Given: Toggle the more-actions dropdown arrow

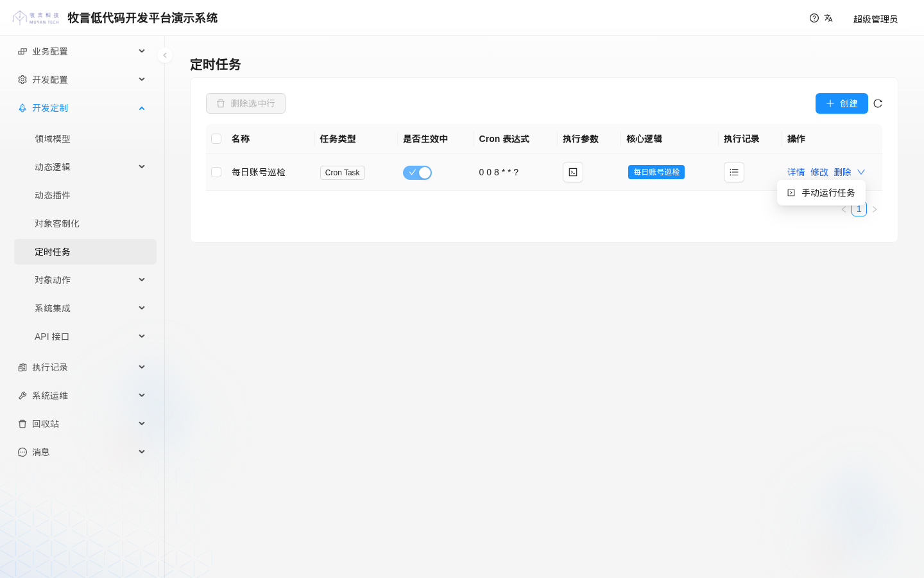Looking at the screenshot, I should (x=861, y=172).
